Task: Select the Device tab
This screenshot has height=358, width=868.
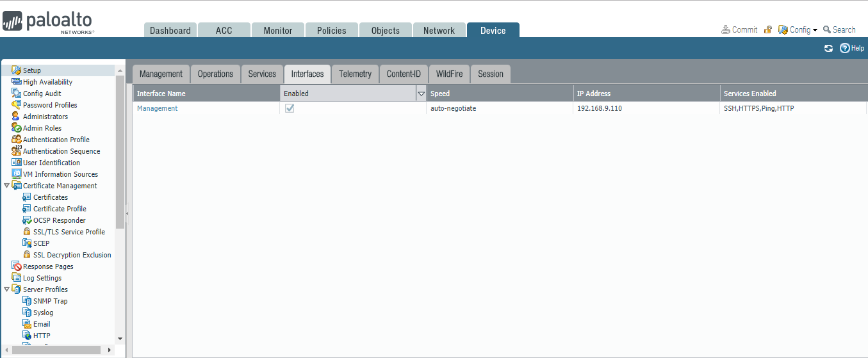Action: coord(493,30)
